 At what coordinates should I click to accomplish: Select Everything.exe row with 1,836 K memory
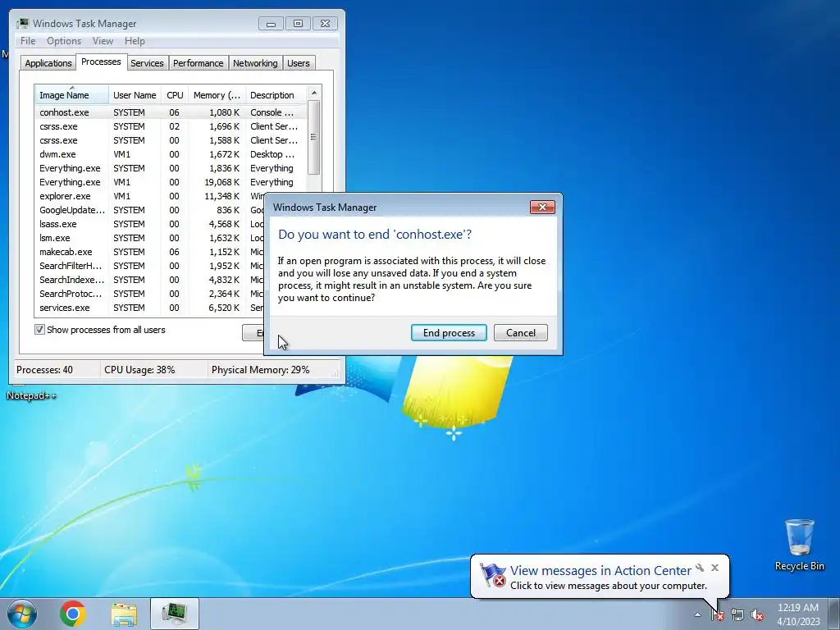tap(171, 168)
